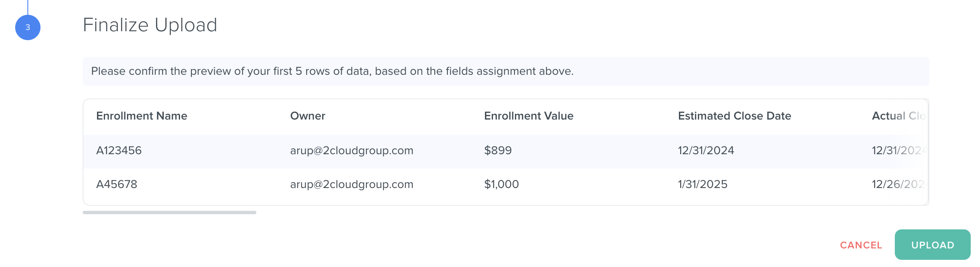The image size is (980, 267).
Task: Click the UPLOAD button
Action: (932, 245)
